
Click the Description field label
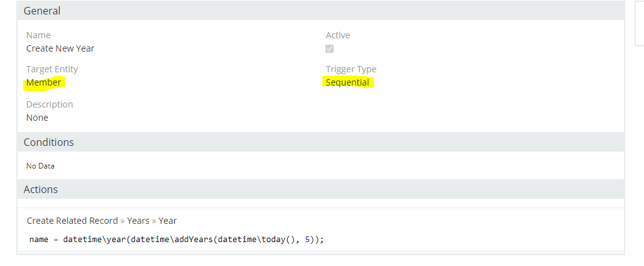coord(50,104)
